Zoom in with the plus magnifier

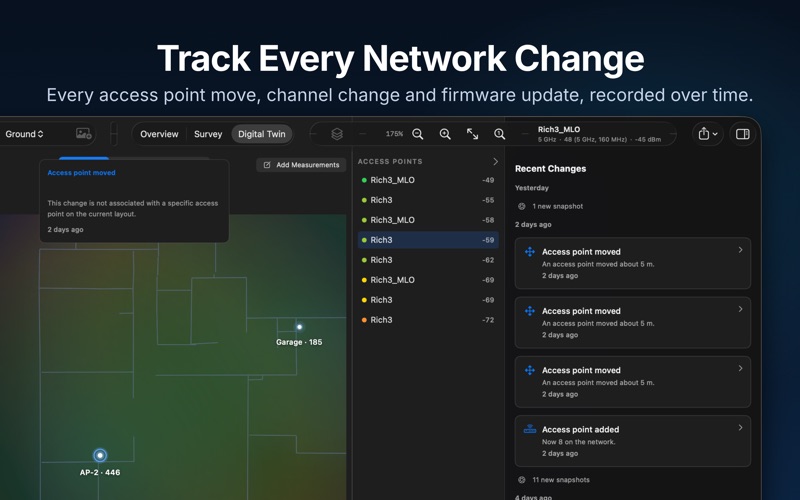click(x=445, y=134)
